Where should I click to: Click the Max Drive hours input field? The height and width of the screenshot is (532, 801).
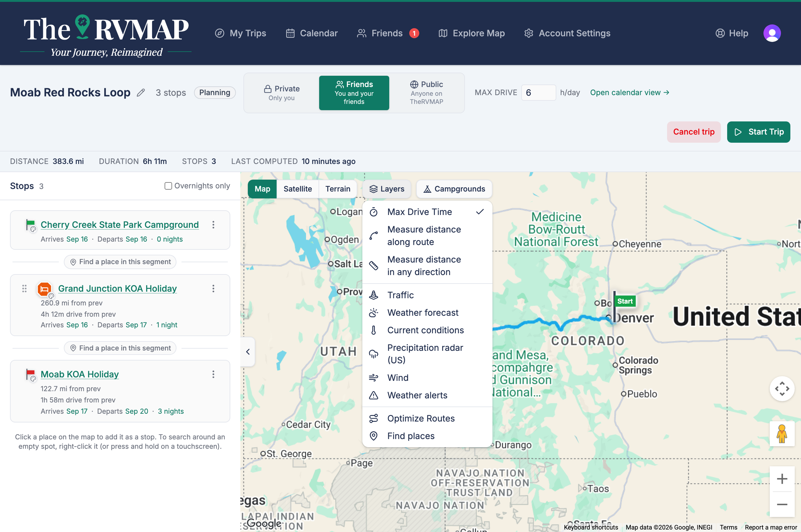[x=538, y=93]
